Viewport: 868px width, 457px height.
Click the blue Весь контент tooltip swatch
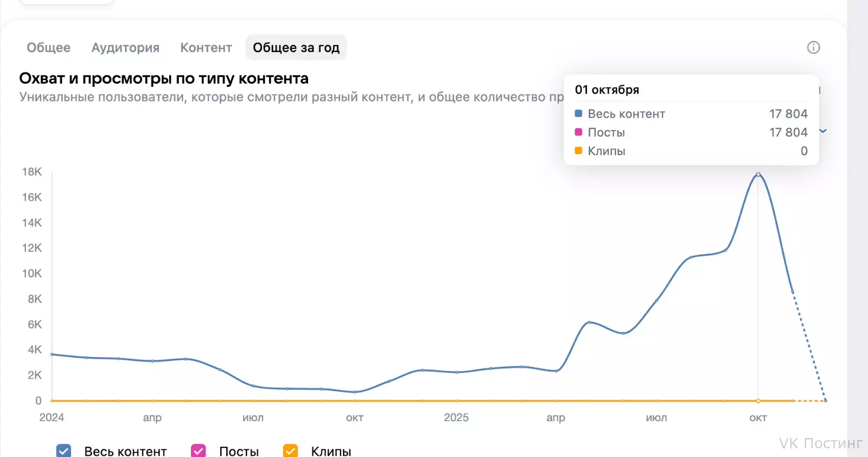(578, 113)
